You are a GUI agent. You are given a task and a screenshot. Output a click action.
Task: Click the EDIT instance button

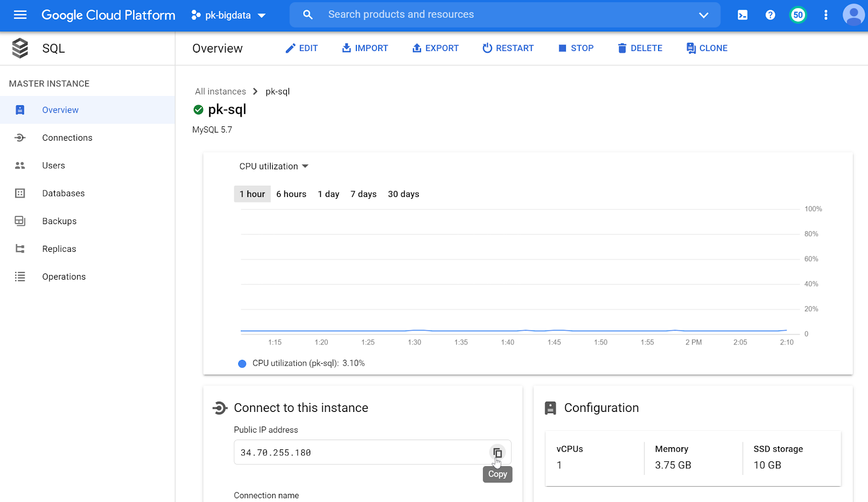click(x=302, y=48)
